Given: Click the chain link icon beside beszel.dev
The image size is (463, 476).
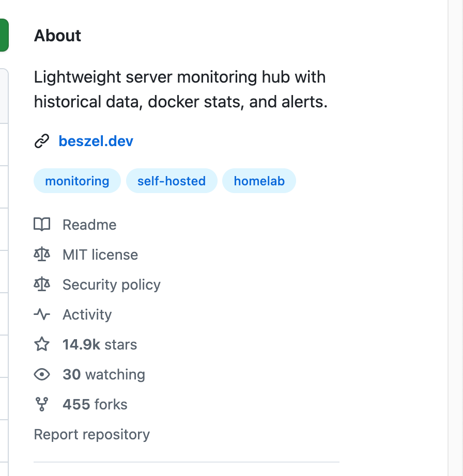Looking at the screenshot, I should (x=41, y=141).
